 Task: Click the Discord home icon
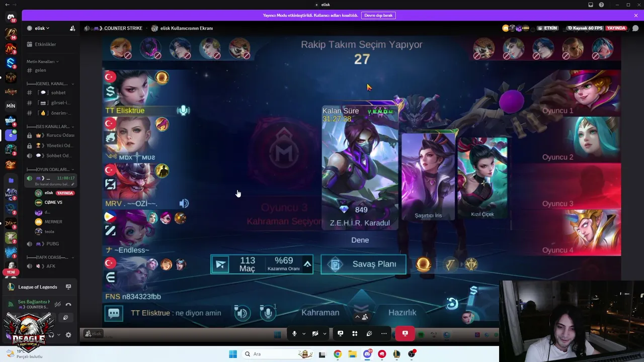click(11, 18)
